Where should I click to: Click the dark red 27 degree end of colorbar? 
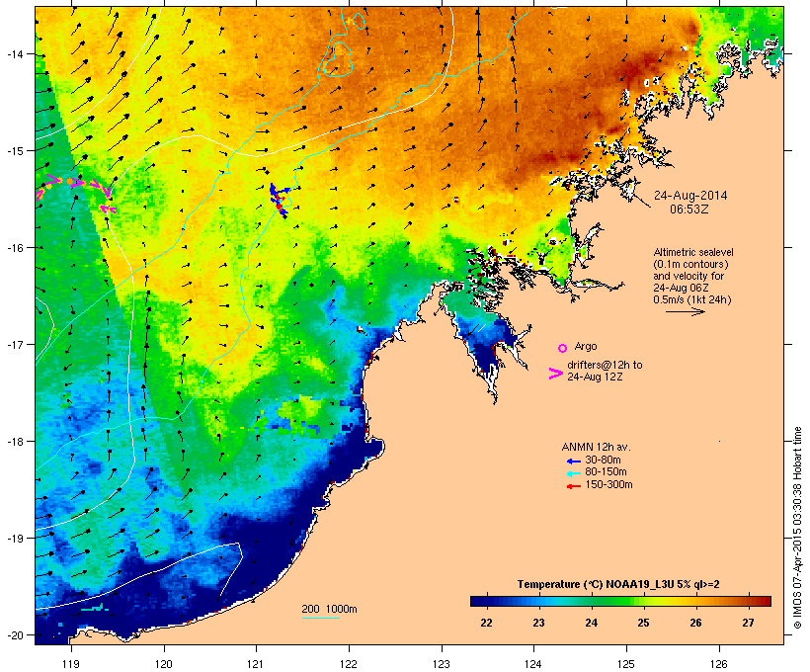tap(765, 601)
